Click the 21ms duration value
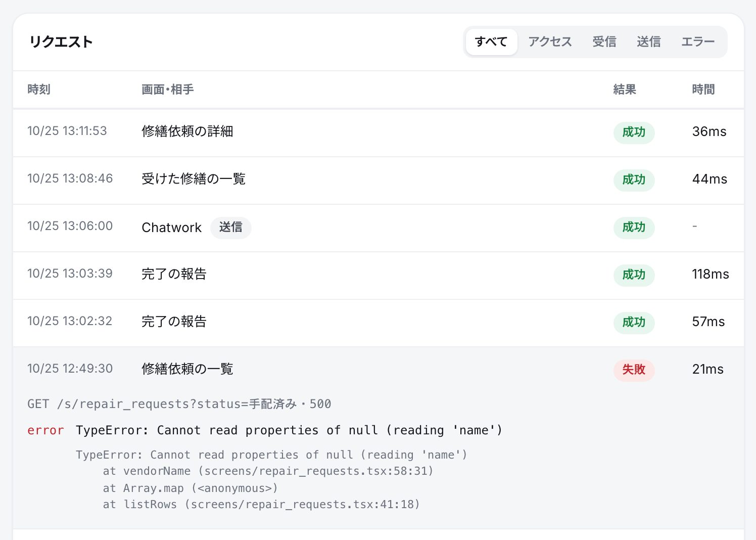Viewport: 756px width, 540px height. 707,369
